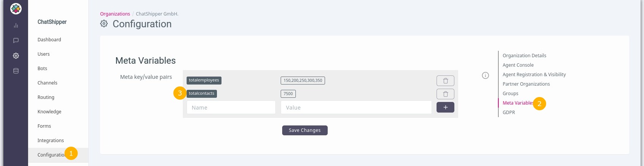Open Dashboard in the side menu
This screenshot has height=166, width=644.
(x=49, y=40)
